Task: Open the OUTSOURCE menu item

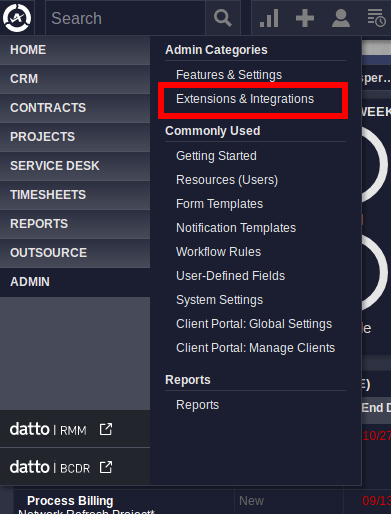Action: click(75, 253)
